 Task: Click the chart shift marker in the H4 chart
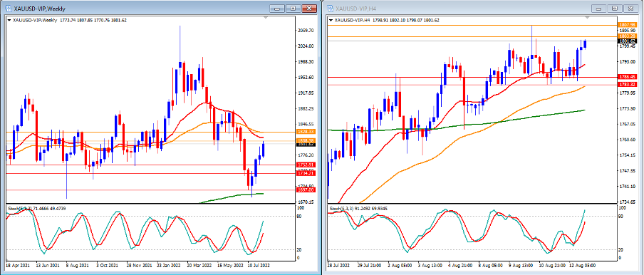click(x=587, y=18)
